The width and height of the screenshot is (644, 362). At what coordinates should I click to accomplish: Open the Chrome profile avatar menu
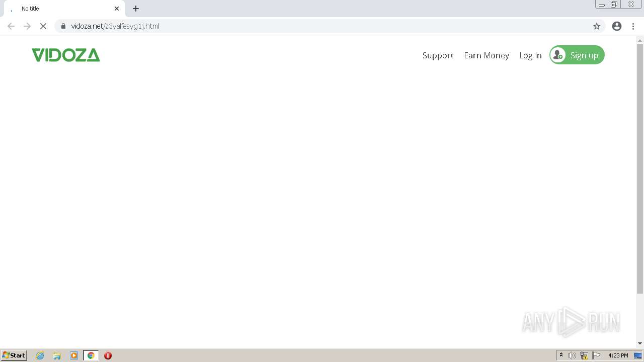click(617, 26)
